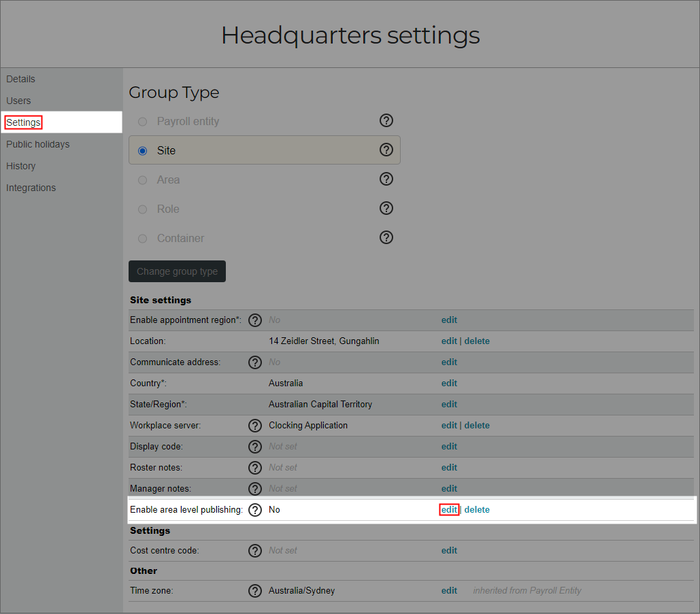Edit Communicate address setting
Image resolution: width=700 pixels, height=614 pixels.
[x=449, y=362]
